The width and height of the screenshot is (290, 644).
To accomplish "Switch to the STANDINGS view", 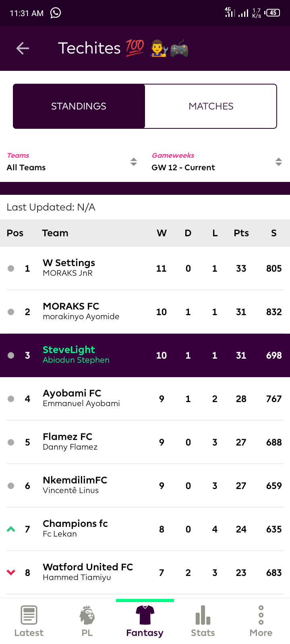I will coord(79,106).
